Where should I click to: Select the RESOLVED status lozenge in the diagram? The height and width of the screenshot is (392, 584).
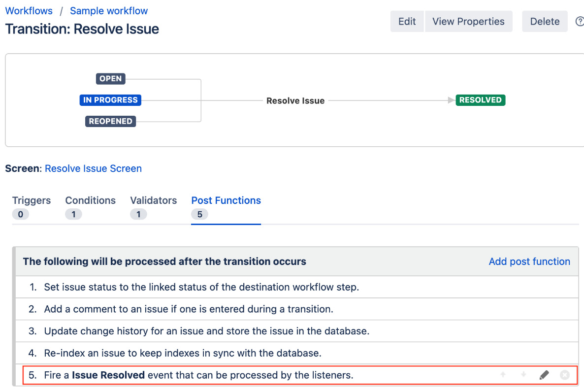coord(480,99)
